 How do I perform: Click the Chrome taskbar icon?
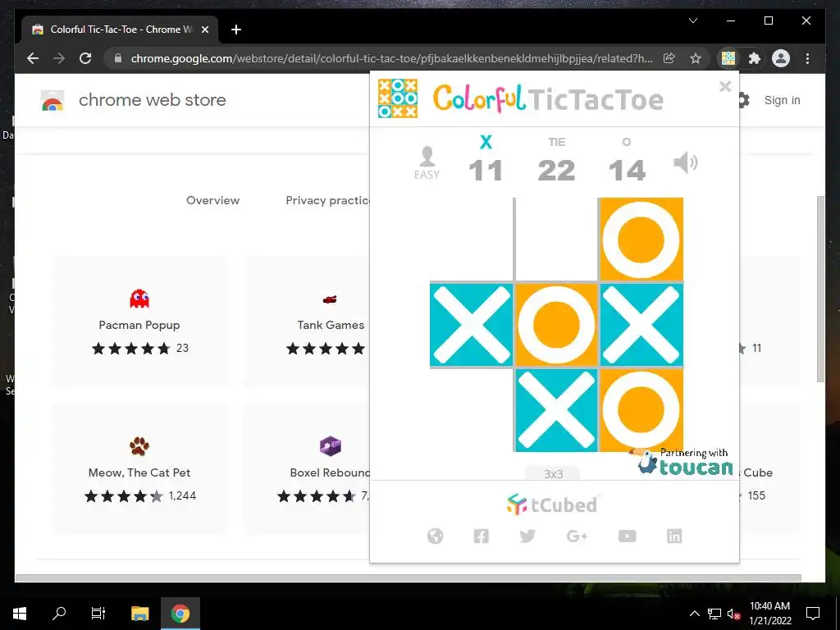click(180, 614)
